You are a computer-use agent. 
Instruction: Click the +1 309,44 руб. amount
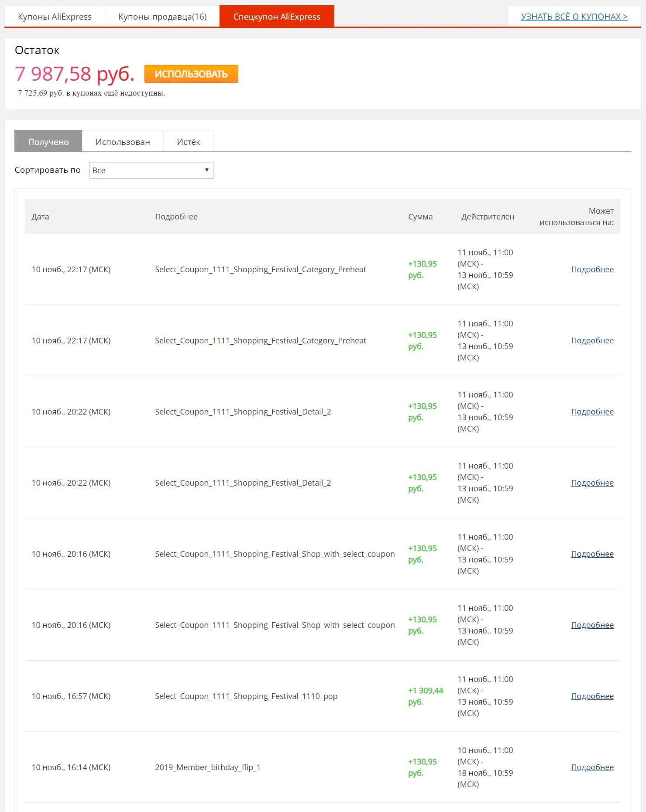[426, 696]
